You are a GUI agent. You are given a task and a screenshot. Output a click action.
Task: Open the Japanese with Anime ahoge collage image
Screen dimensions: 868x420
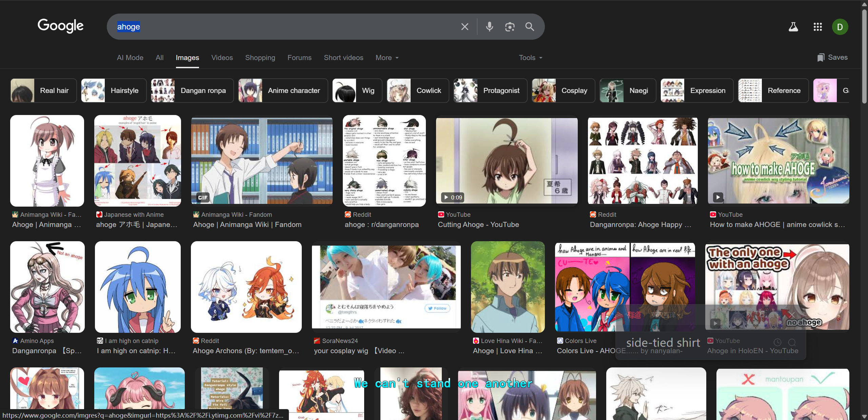pos(138,161)
